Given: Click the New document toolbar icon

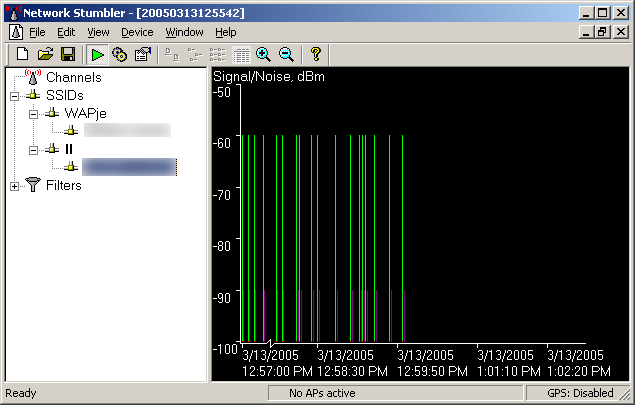Looking at the screenshot, I should (22, 54).
